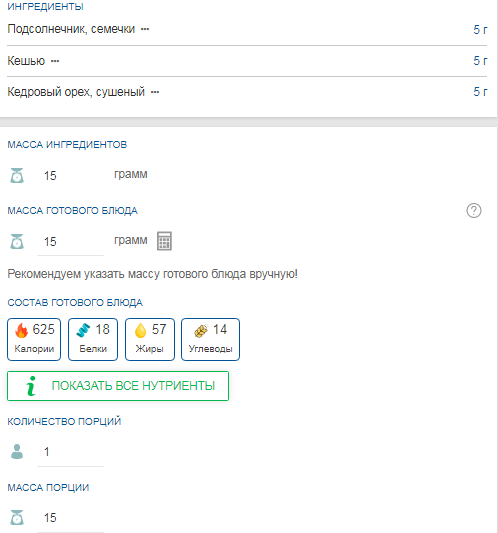Click the scale icon under Масса готового блюда
Viewport: 498px width, 533px height.
pyautogui.click(x=17, y=241)
